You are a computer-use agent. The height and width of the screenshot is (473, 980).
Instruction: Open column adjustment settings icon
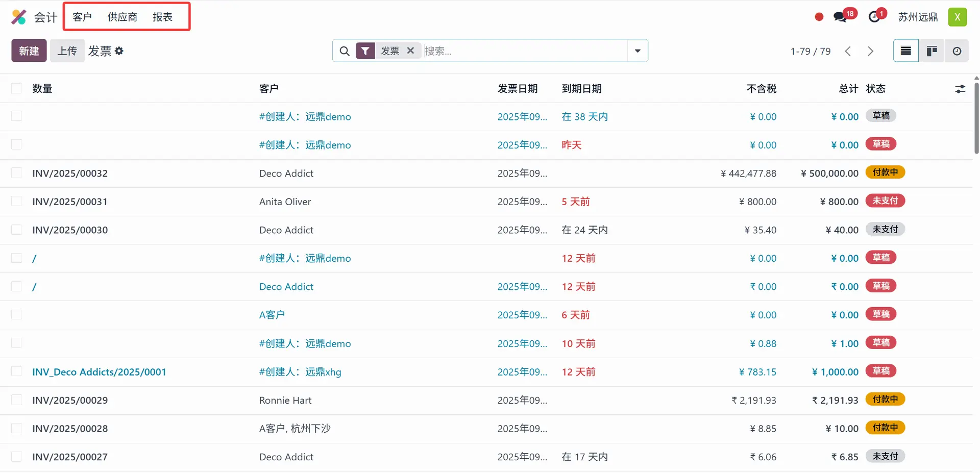[960, 89]
